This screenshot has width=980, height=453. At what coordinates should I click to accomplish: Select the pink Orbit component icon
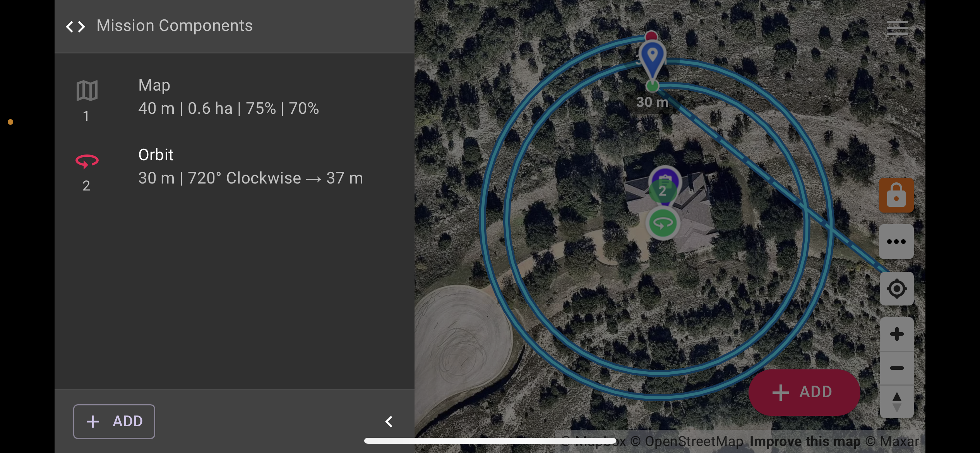(87, 161)
